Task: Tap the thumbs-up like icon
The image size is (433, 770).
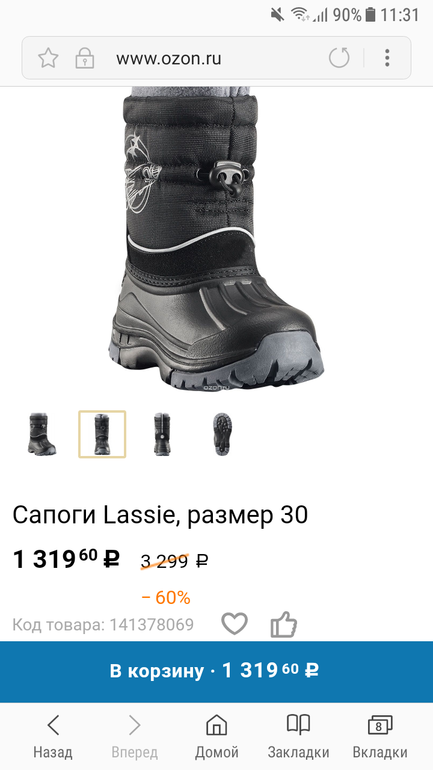Action: (284, 625)
